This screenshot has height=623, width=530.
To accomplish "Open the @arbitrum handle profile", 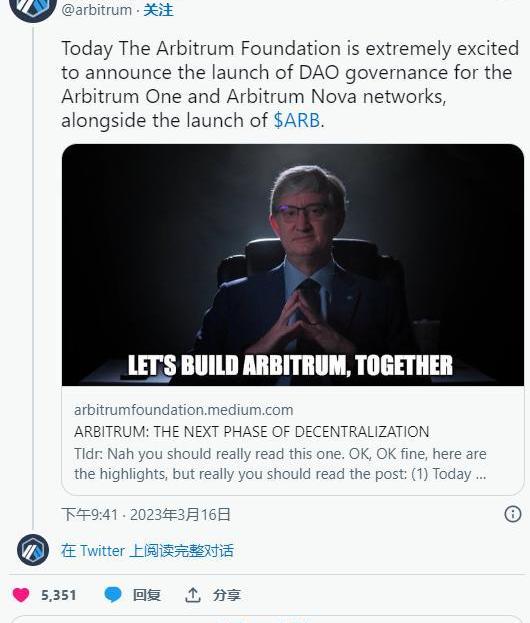I will 97,10.
